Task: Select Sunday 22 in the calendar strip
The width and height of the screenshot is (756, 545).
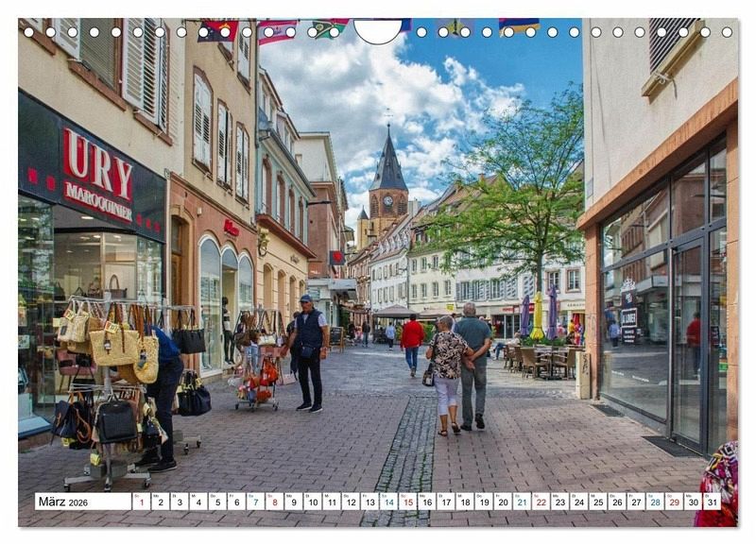Action: [541, 502]
